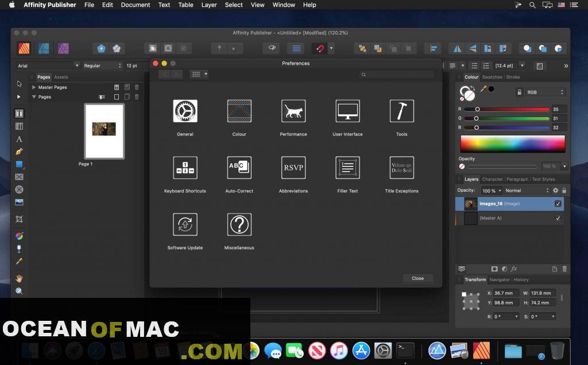Select Page 1 thumbnail in Pages panel
The width and height of the screenshot is (588, 365).
105,131
